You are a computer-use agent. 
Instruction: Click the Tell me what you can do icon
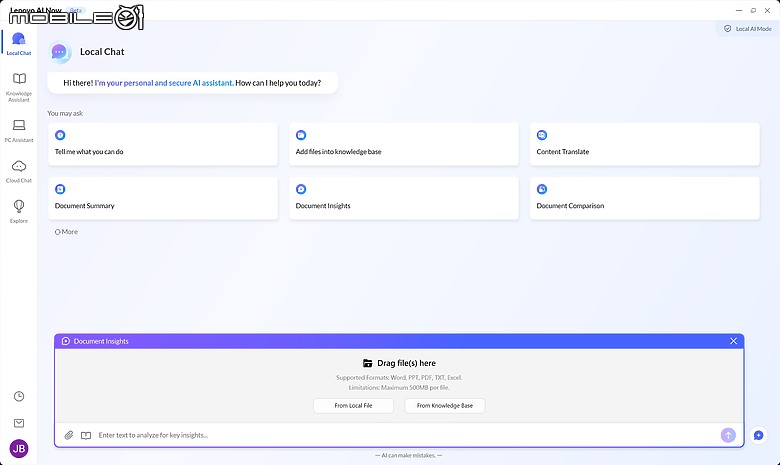(60, 135)
